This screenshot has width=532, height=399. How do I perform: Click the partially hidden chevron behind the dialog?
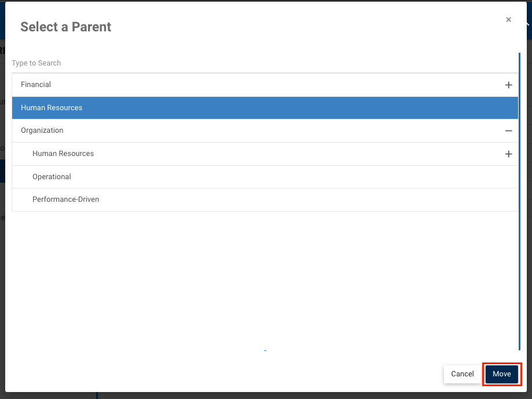[x=528, y=24]
